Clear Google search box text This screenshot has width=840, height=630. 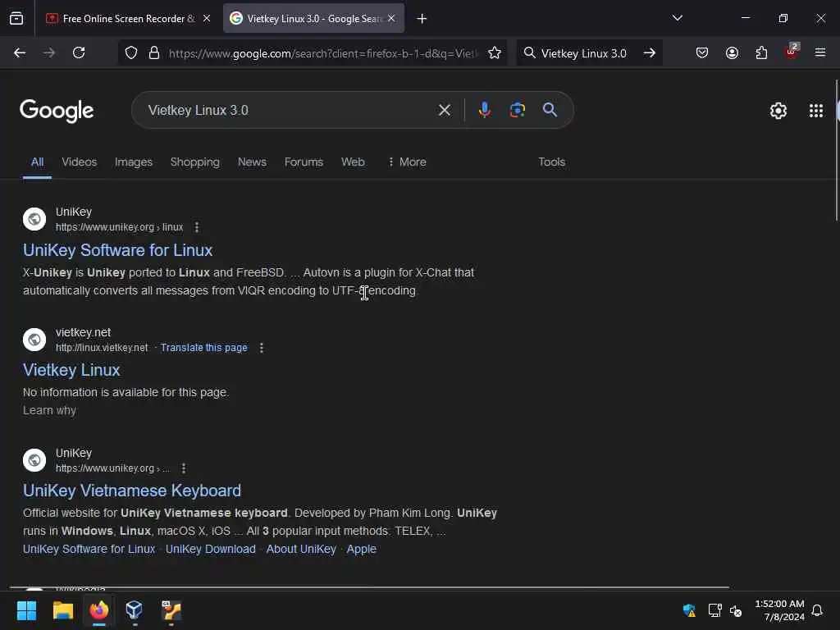444,110
